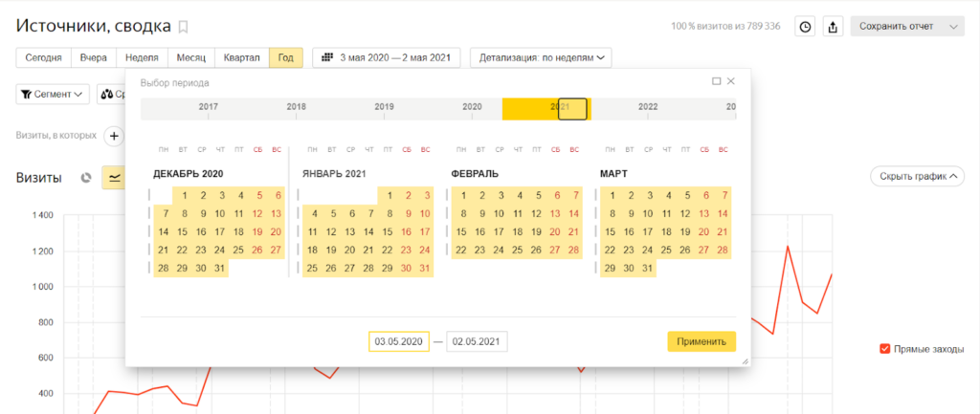Expand the Детализация: по неделям dropdown
Image resolution: width=980 pixels, height=414 pixels.
click(x=541, y=57)
